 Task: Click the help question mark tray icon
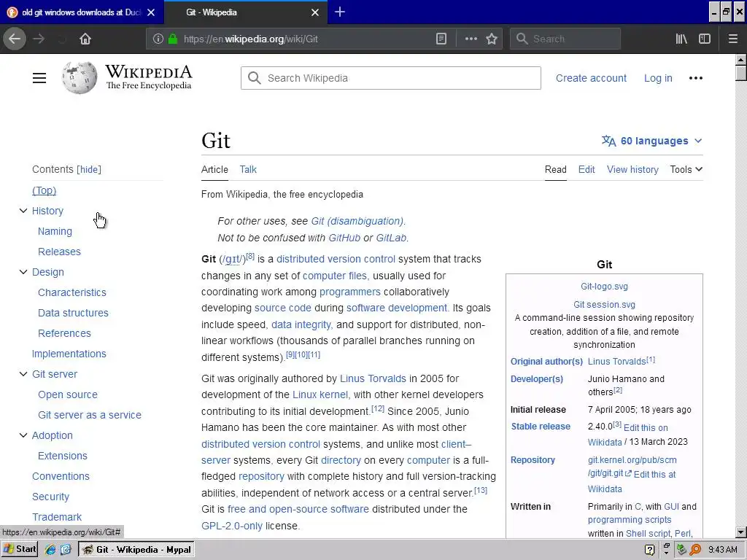tap(649, 550)
